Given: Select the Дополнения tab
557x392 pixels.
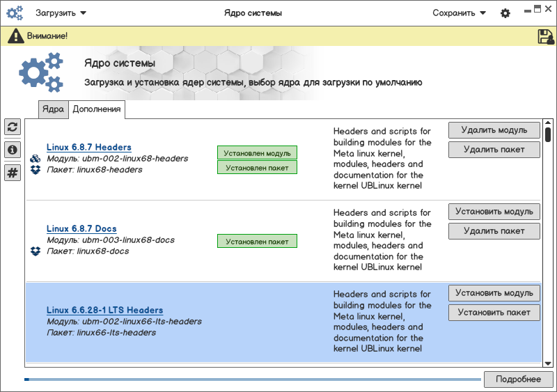Looking at the screenshot, I should (x=97, y=109).
